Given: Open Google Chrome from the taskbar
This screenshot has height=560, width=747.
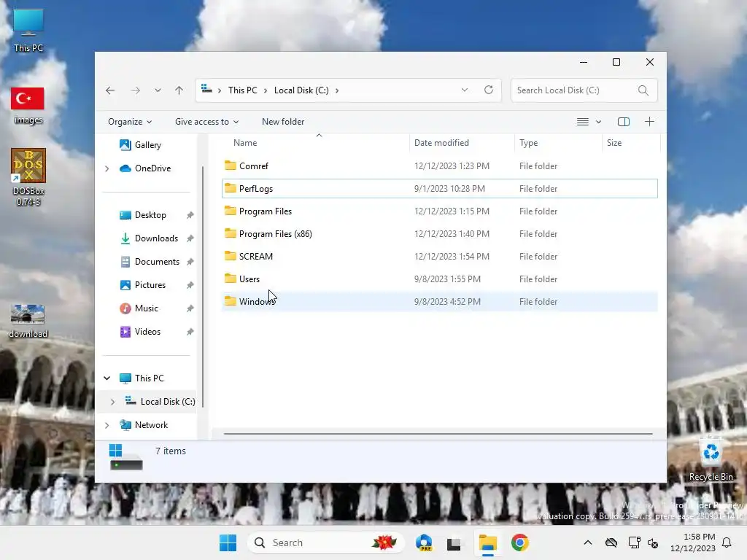Looking at the screenshot, I should [x=519, y=542].
